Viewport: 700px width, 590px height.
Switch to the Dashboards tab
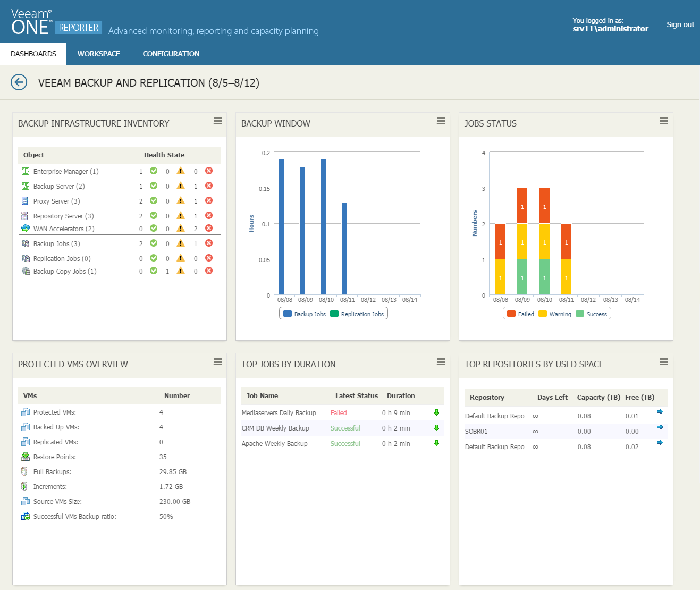point(33,54)
